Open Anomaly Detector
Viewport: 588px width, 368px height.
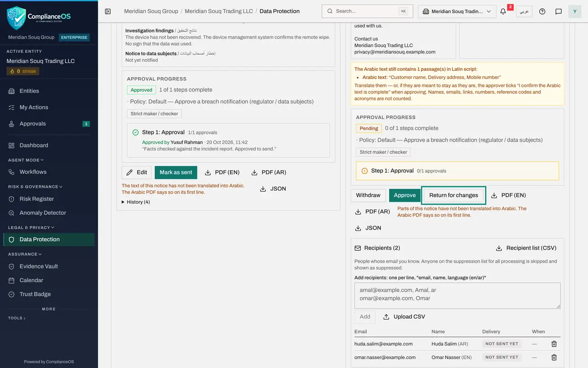pos(49,213)
